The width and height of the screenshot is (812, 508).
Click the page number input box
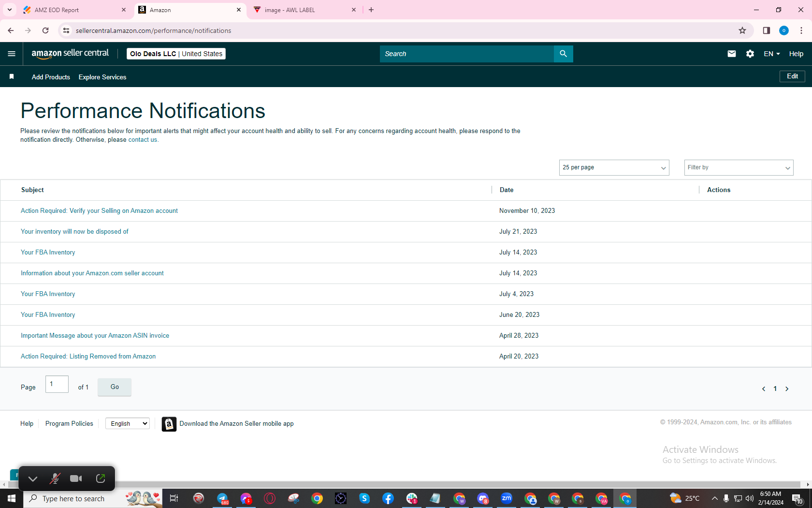pyautogui.click(x=57, y=384)
